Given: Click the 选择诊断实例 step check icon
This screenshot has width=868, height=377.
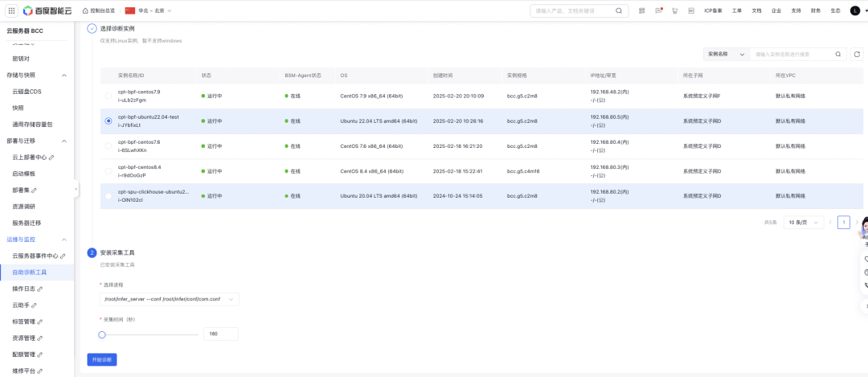Looking at the screenshot, I should click(92, 28).
